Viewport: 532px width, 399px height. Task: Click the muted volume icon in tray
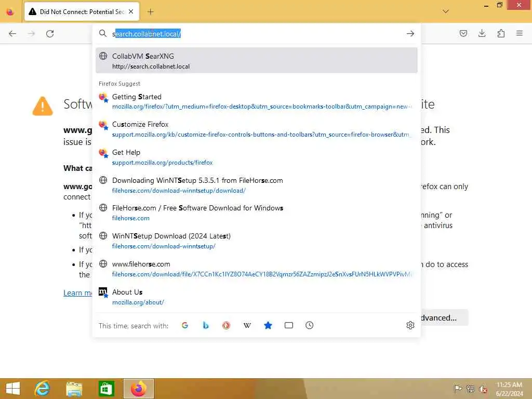[x=483, y=389]
